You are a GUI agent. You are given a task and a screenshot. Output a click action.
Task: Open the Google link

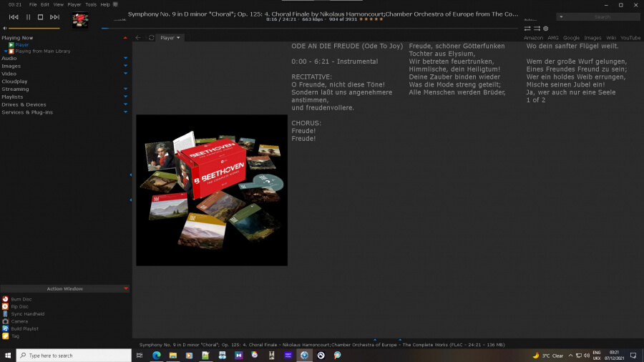click(571, 38)
